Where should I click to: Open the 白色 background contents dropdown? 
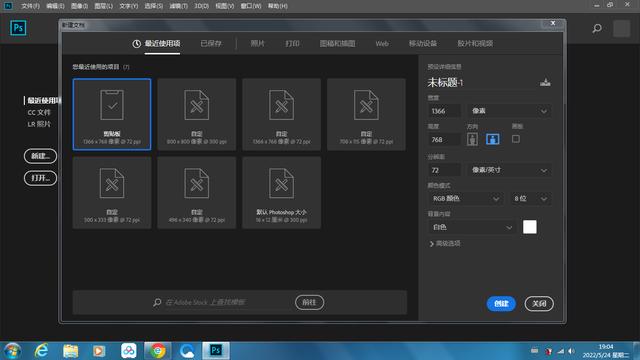click(472, 227)
